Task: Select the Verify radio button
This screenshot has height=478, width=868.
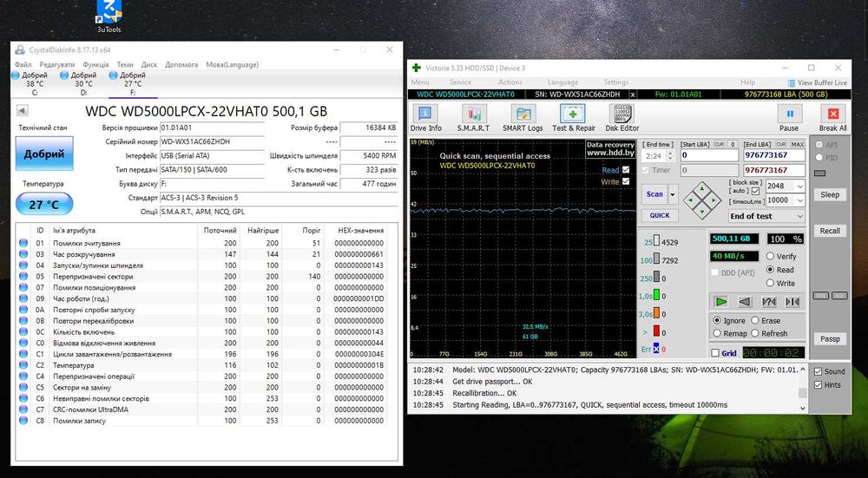Action: tap(770, 256)
